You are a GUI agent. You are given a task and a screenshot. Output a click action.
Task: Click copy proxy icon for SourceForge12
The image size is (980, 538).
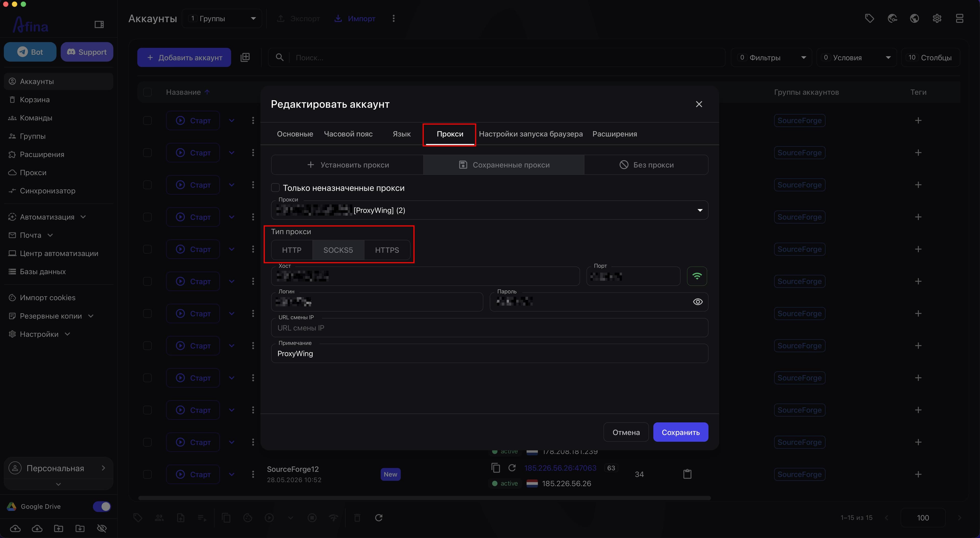pos(495,468)
